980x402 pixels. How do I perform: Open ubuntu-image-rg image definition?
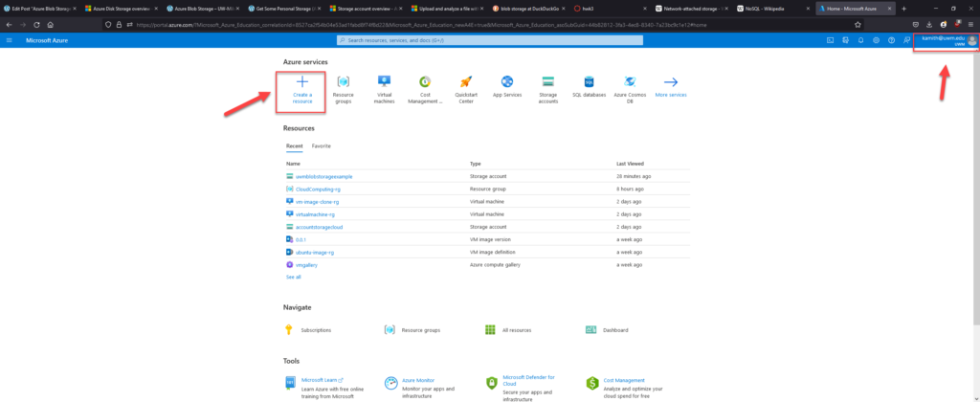[x=314, y=252]
